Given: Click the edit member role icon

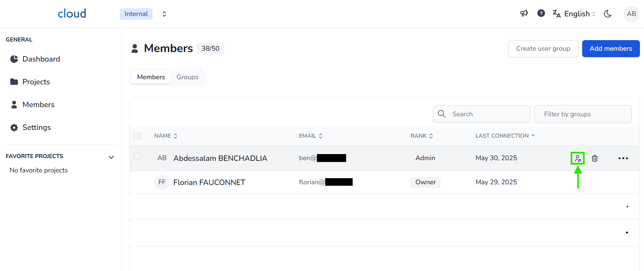Looking at the screenshot, I should pyautogui.click(x=578, y=158).
